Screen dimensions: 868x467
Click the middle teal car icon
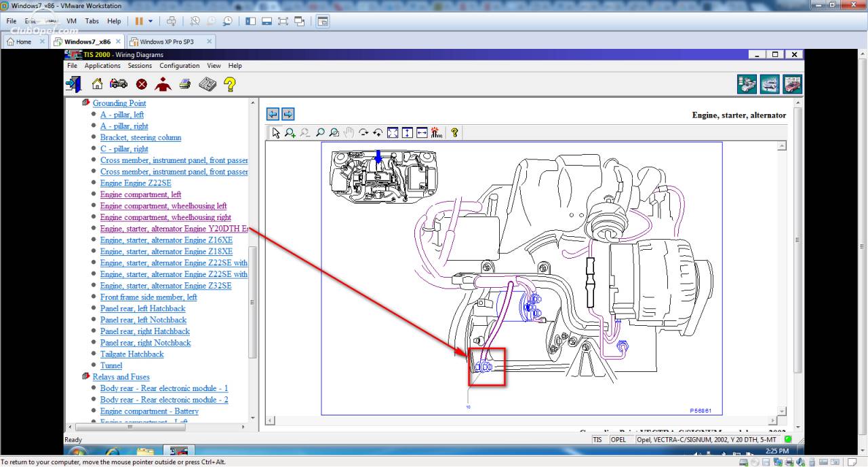(x=770, y=84)
